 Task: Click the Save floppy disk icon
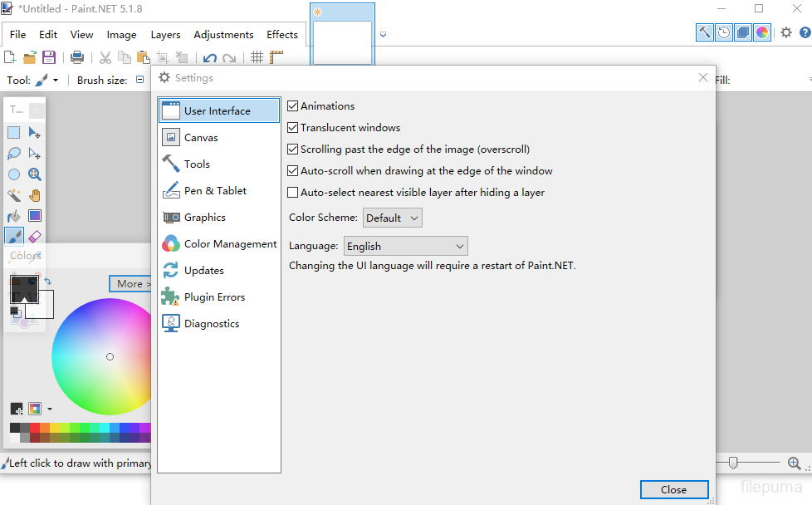pyautogui.click(x=49, y=57)
